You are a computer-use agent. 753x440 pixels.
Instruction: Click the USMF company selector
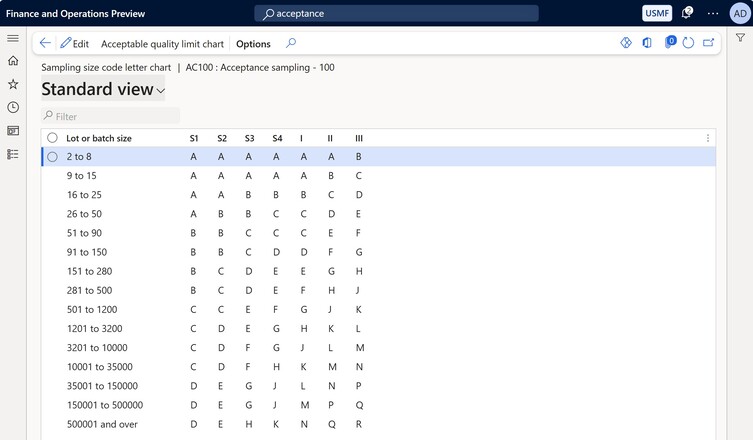(x=657, y=13)
